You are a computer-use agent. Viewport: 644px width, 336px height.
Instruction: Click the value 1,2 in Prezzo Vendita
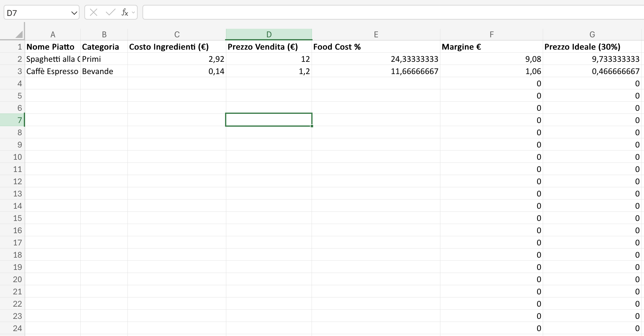306,71
